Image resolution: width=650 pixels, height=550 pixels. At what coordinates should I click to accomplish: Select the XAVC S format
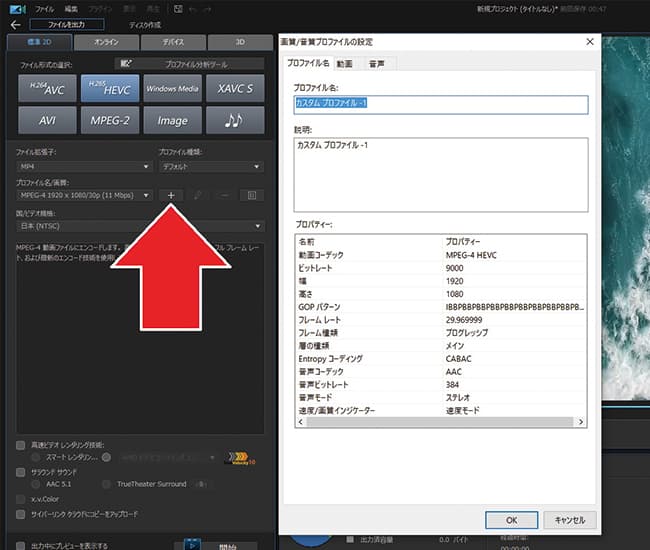point(235,88)
